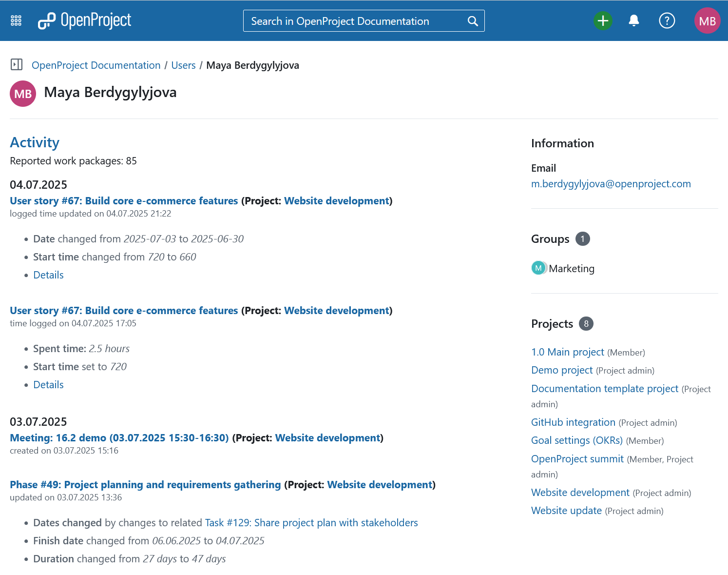Click the m.berdygylyjova email address link
Image resolution: width=728 pixels, height=575 pixels.
point(611,183)
